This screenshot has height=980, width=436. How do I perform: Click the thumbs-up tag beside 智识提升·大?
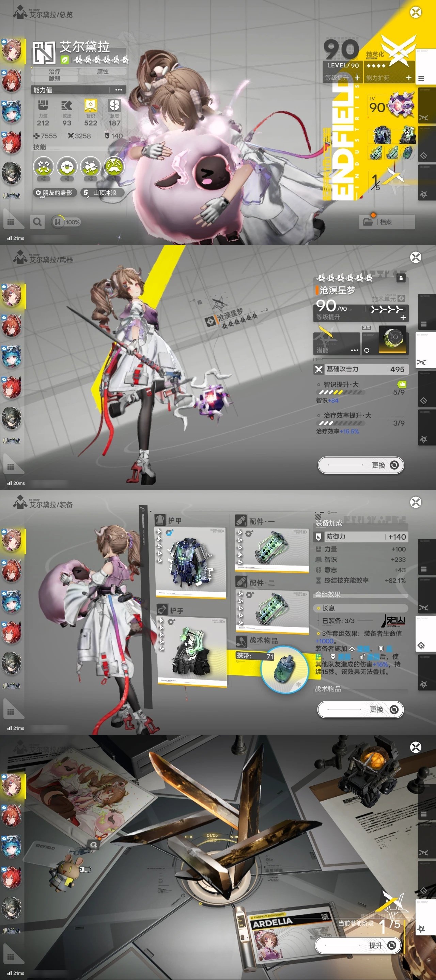coord(401,384)
